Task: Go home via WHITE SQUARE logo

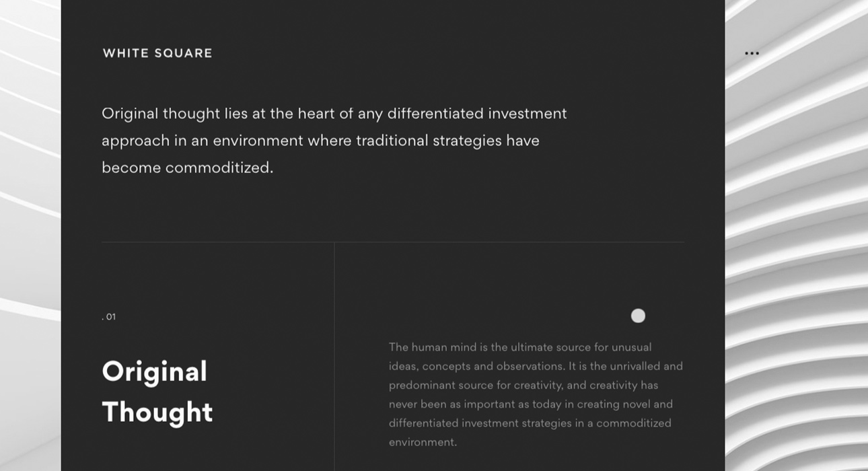Action: [157, 53]
